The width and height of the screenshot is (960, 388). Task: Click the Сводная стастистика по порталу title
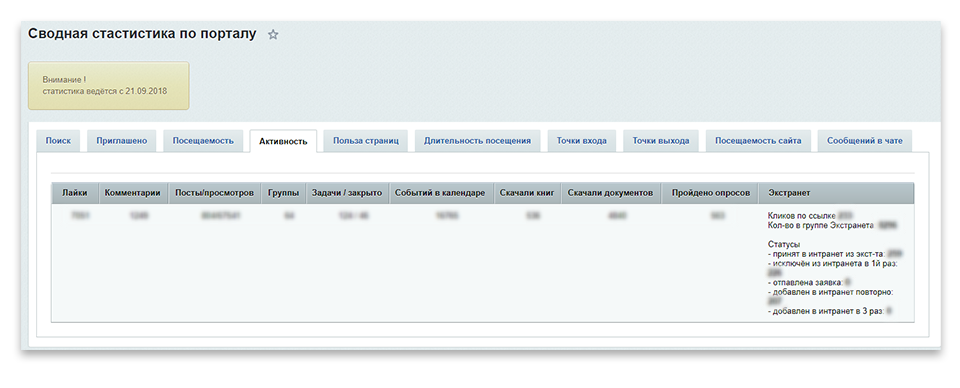(x=142, y=34)
